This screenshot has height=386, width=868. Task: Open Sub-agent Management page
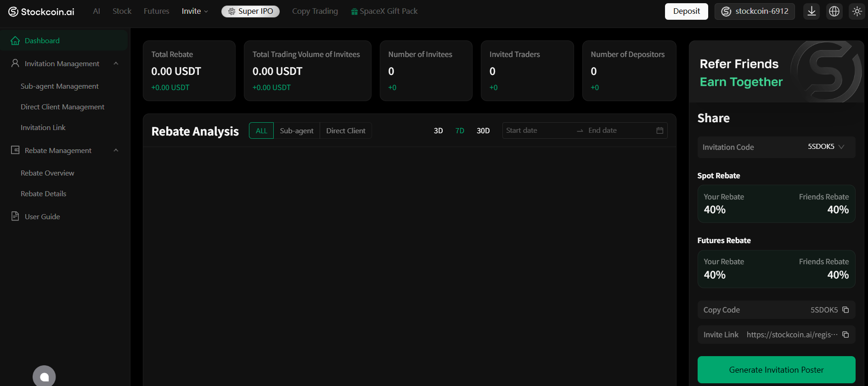pos(60,86)
